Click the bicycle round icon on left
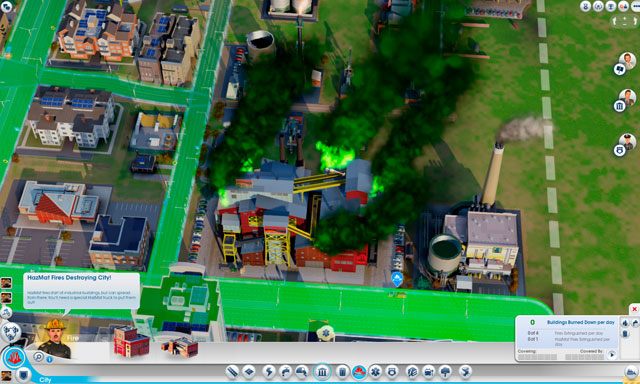Screen dimensions: 640x384 [6, 313]
